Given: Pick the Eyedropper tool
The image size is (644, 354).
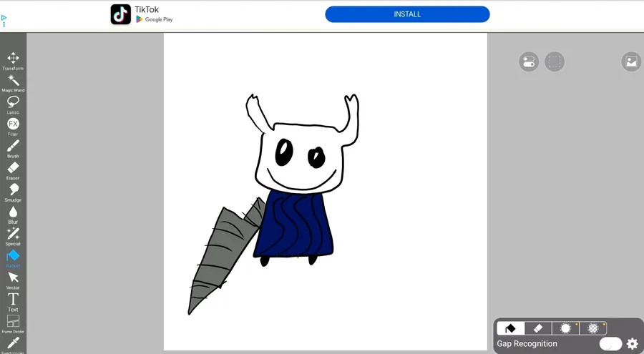Looking at the screenshot, I should point(13,344).
